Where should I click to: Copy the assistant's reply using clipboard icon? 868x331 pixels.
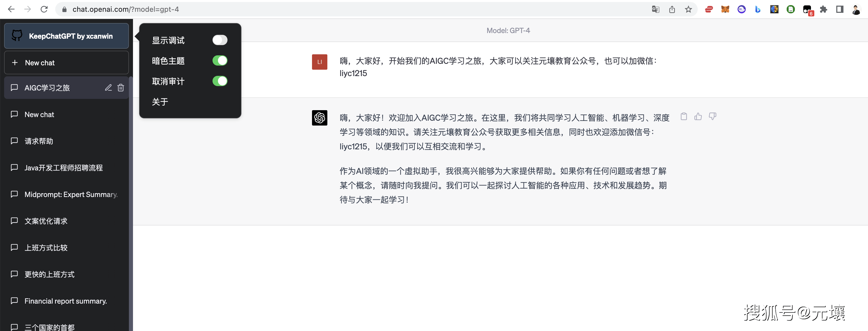[684, 116]
